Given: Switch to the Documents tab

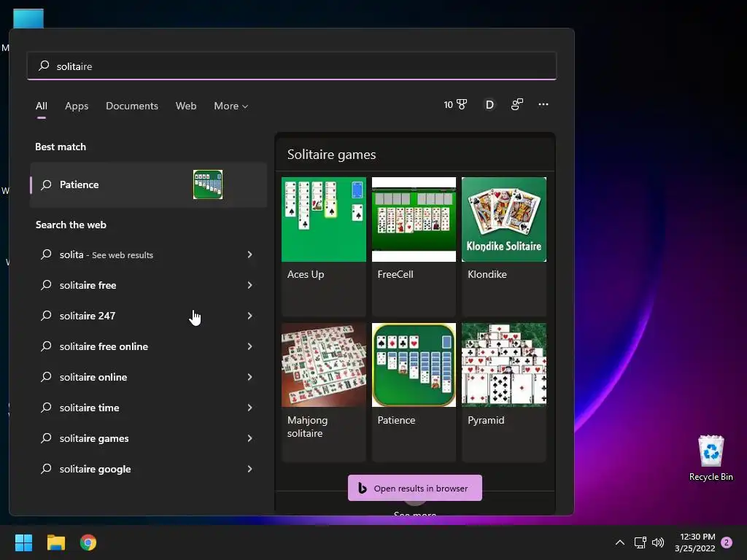Looking at the screenshot, I should (x=132, y=106).
